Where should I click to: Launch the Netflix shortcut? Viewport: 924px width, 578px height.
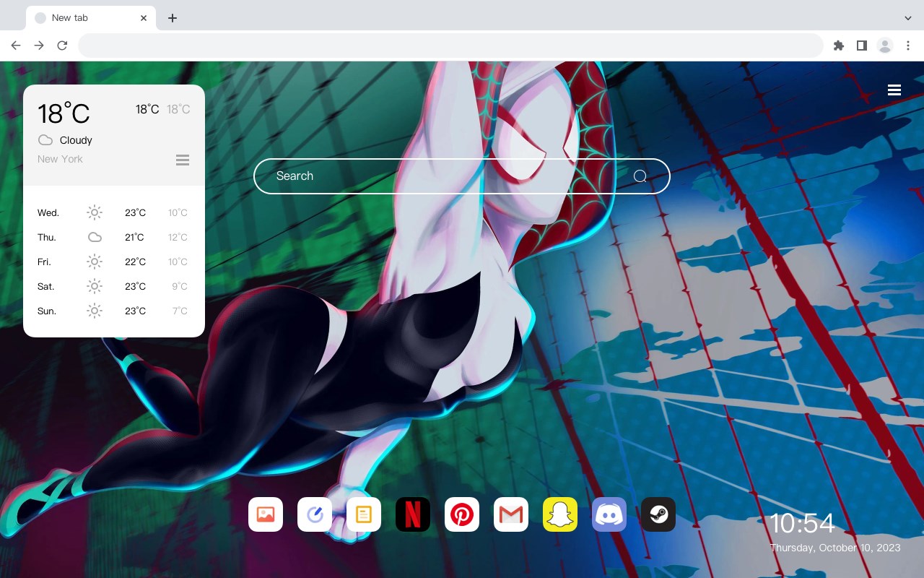413,514
